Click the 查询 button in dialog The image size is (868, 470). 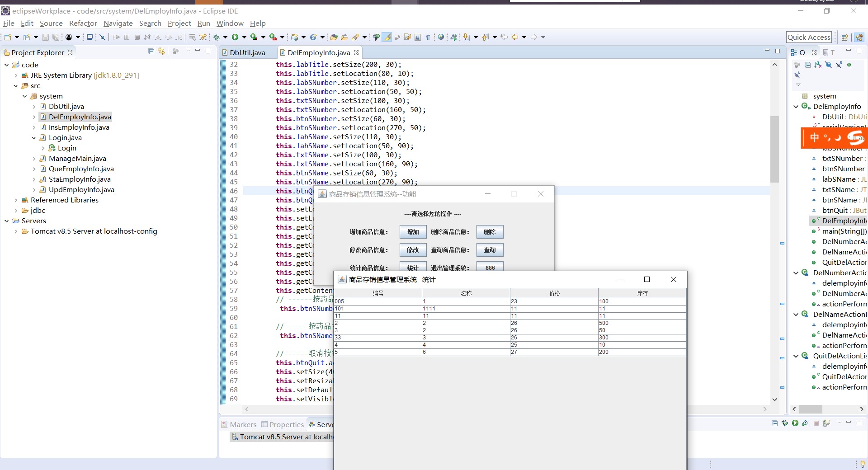coord(490,250)
